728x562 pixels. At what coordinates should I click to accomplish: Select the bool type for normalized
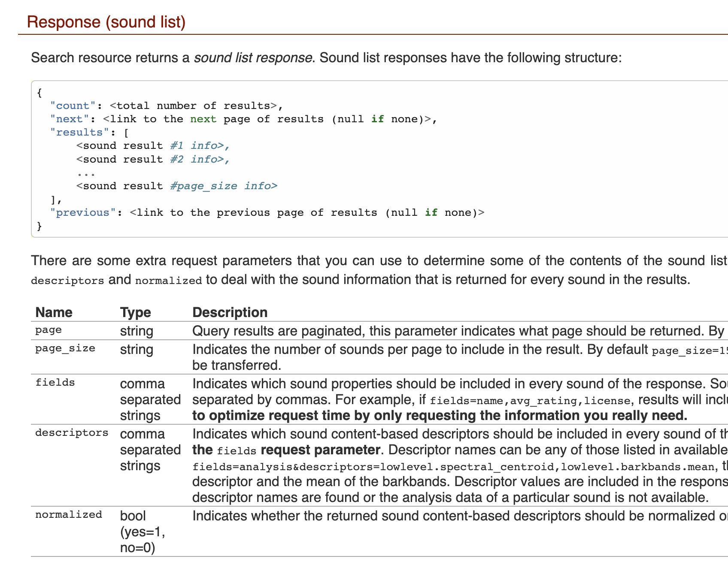(x=133, y=515)
